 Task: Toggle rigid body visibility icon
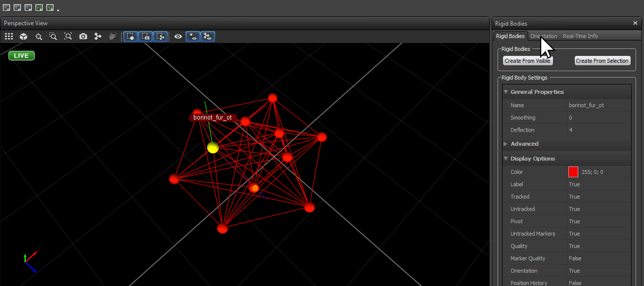208,37
